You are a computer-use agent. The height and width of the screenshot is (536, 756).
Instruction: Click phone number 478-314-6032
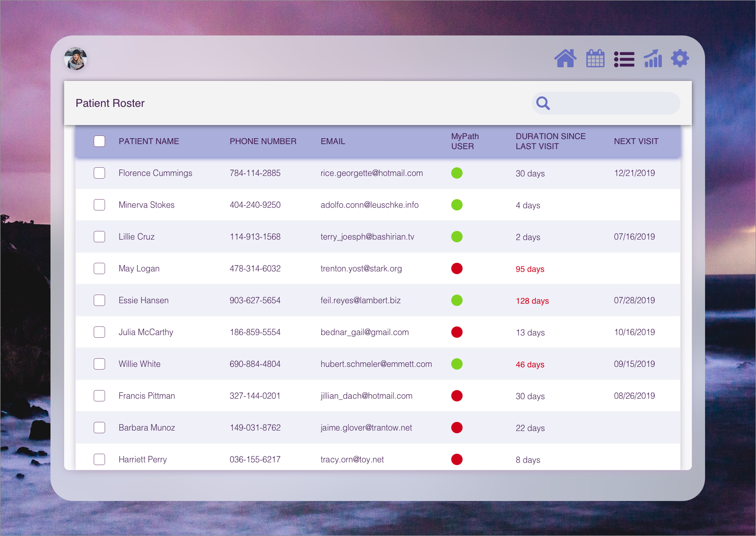click(x=255, y=269)
